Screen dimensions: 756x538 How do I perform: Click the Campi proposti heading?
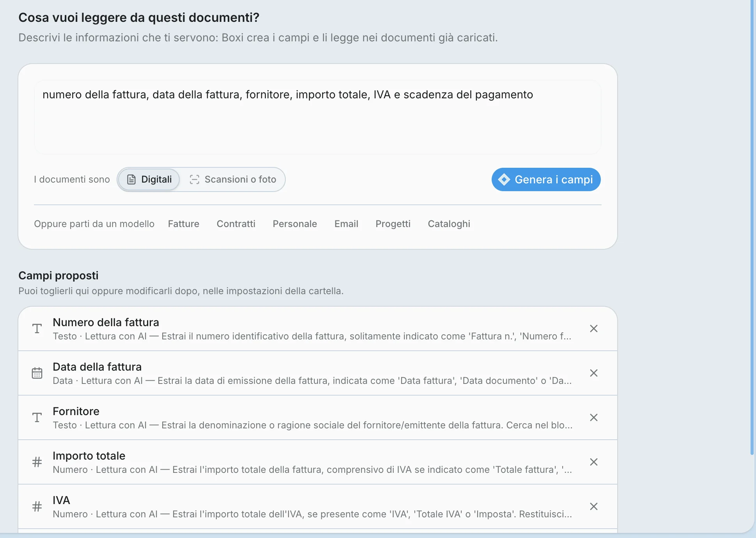click(58, 275)
